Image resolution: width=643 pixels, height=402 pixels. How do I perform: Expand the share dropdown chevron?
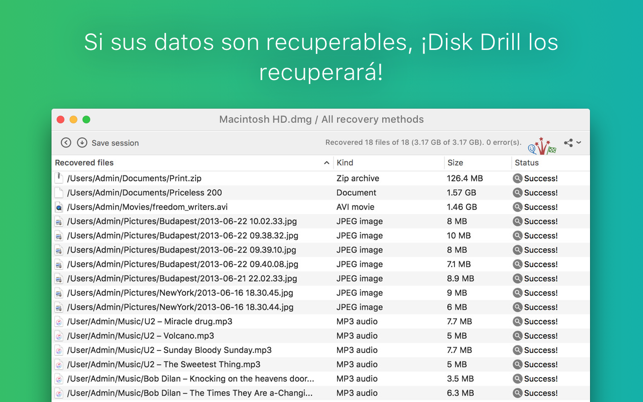[579, 142]
